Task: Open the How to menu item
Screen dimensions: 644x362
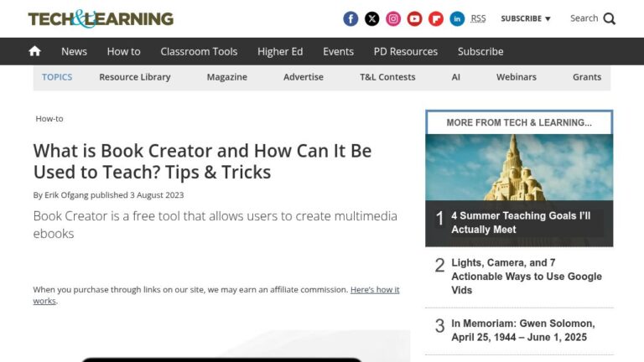Action: click(123, 51)
